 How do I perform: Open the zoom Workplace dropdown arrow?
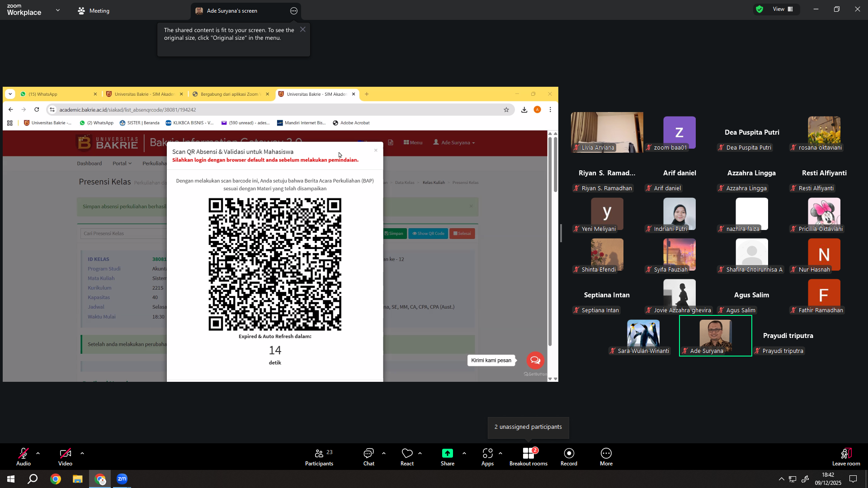point(58,10)
